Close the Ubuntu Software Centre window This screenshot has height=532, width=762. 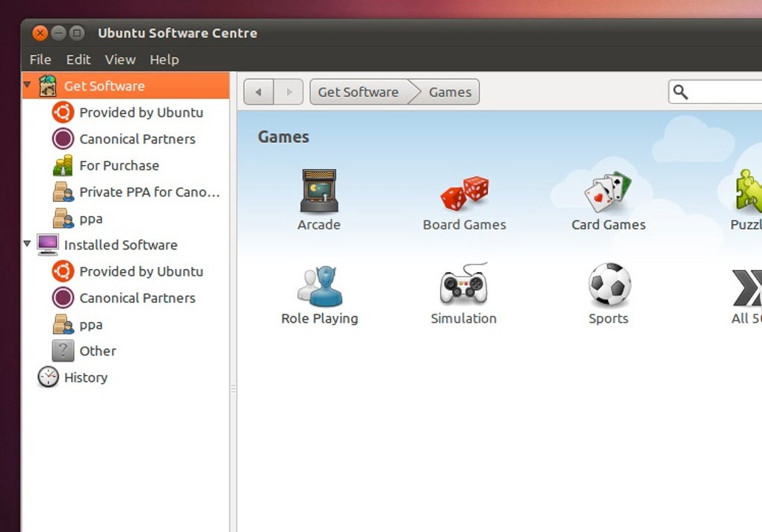tap(40, 33)
